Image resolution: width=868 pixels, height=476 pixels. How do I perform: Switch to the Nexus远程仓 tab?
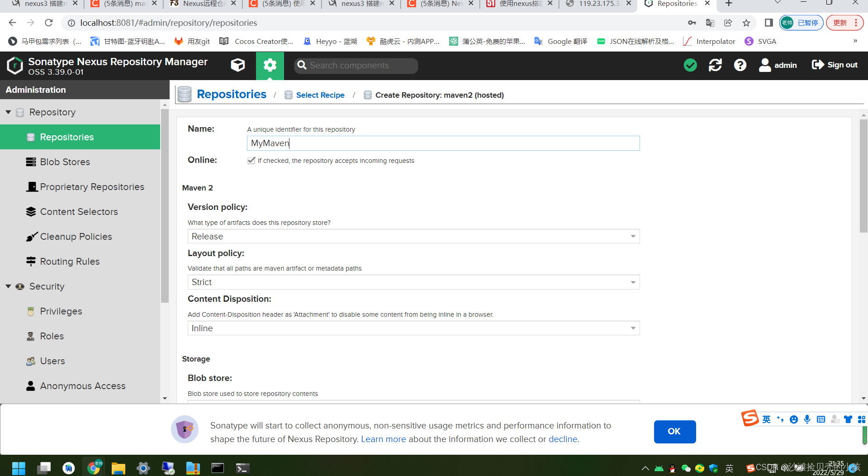pos(203,4)
